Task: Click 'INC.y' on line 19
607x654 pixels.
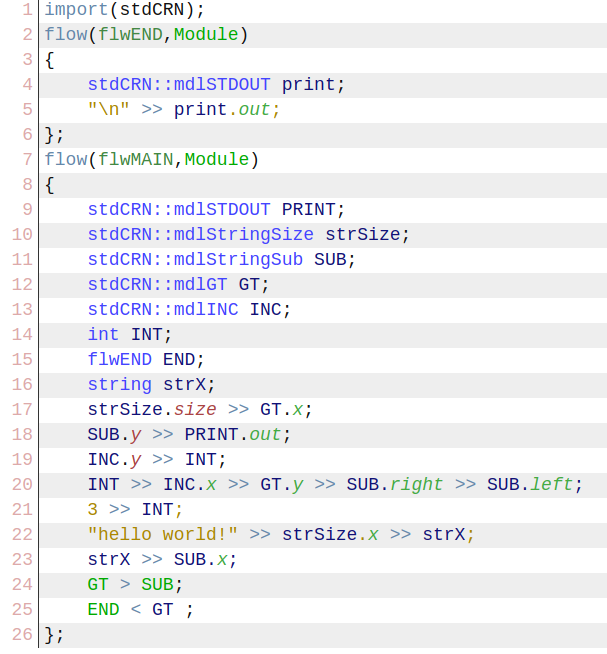Action: coord(114,460)
